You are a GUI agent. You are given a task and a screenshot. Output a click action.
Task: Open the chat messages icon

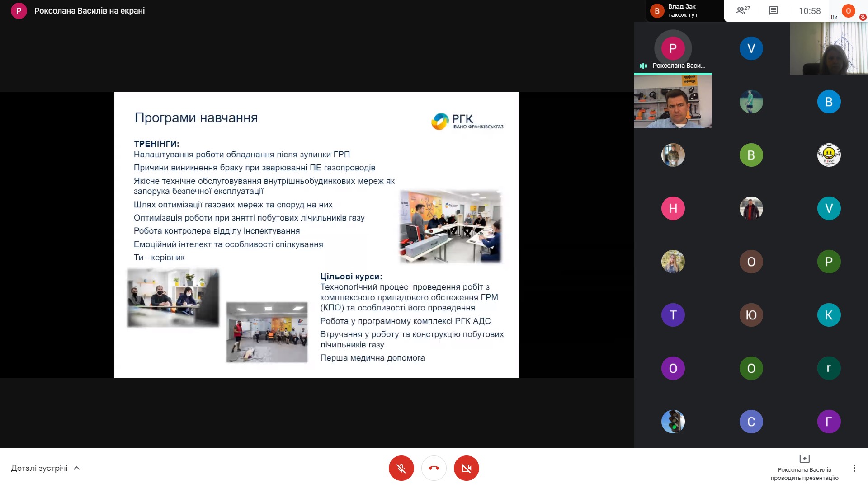click(773, 11)
